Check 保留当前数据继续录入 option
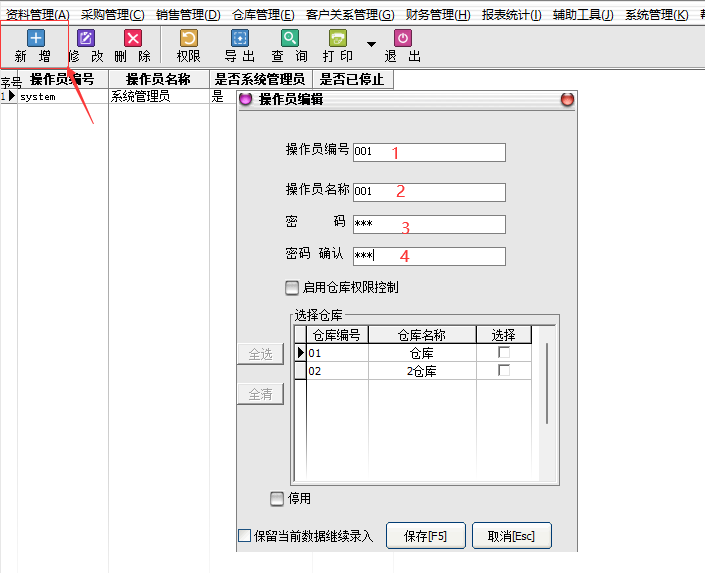The height and width of the screenshot is (573, 705). tap(245, 536)
